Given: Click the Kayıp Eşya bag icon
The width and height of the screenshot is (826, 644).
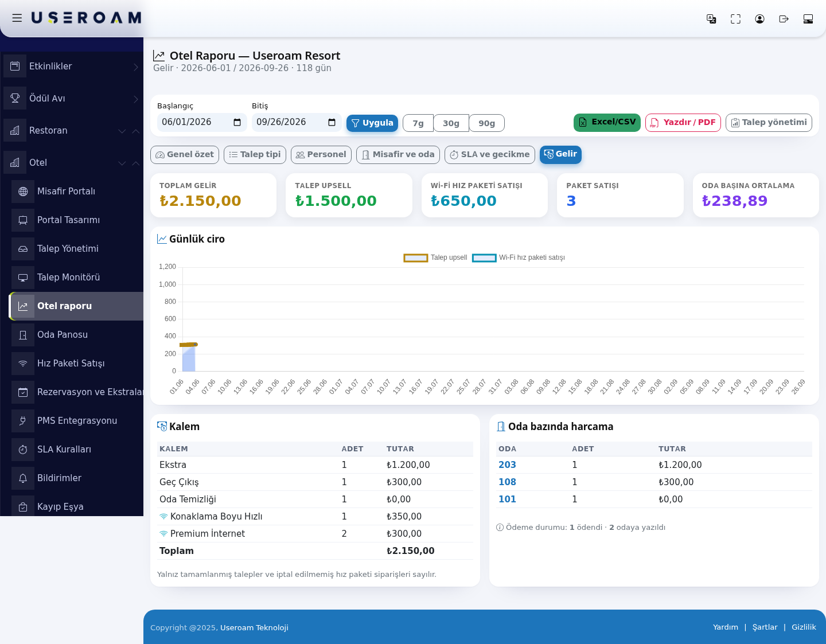Looking at the screenshot, I should [x=23, y=507].
